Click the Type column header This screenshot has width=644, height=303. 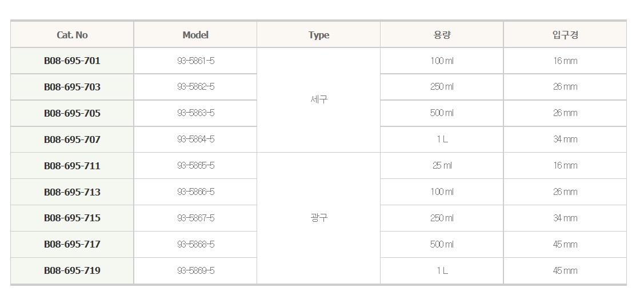click(318, 35)
